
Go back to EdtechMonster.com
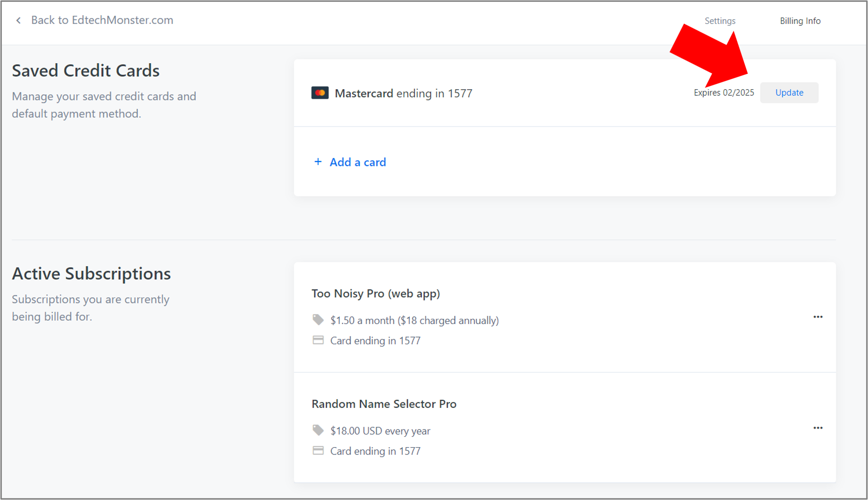click(x=102, y=20)
